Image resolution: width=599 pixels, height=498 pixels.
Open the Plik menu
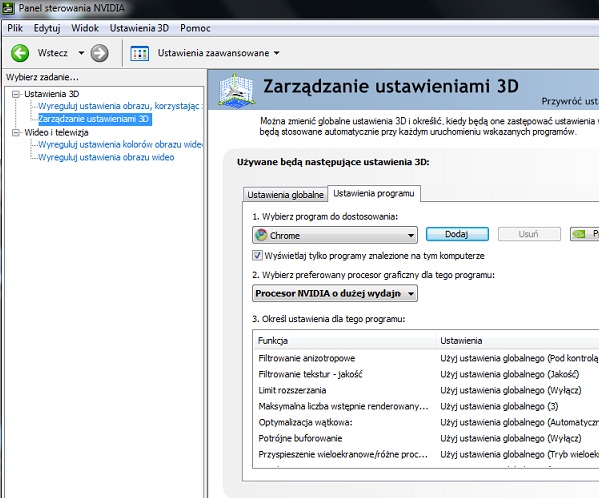tap(15, 28)
